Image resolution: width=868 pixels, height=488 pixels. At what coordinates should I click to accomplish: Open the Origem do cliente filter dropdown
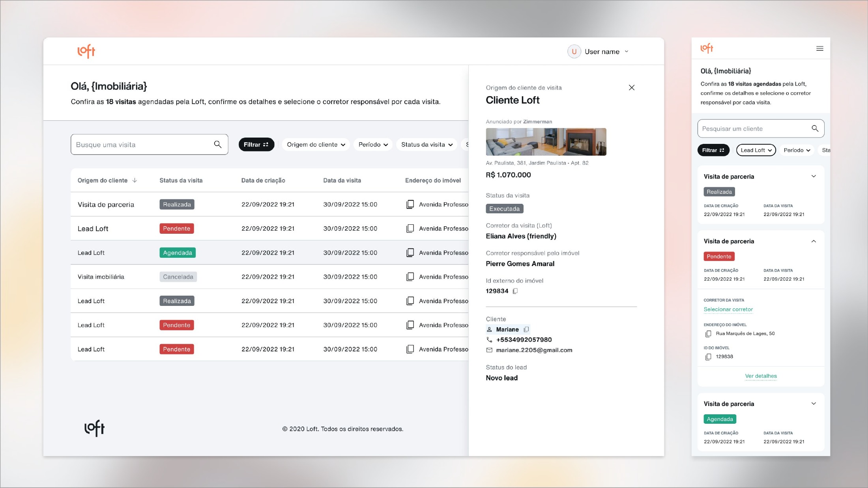316,145
